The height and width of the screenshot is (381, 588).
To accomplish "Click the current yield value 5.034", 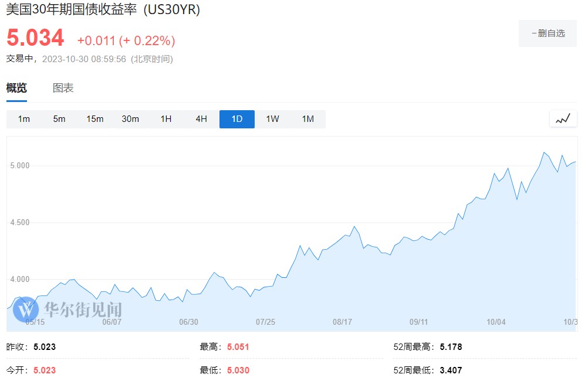I will (x=35, y=39).
